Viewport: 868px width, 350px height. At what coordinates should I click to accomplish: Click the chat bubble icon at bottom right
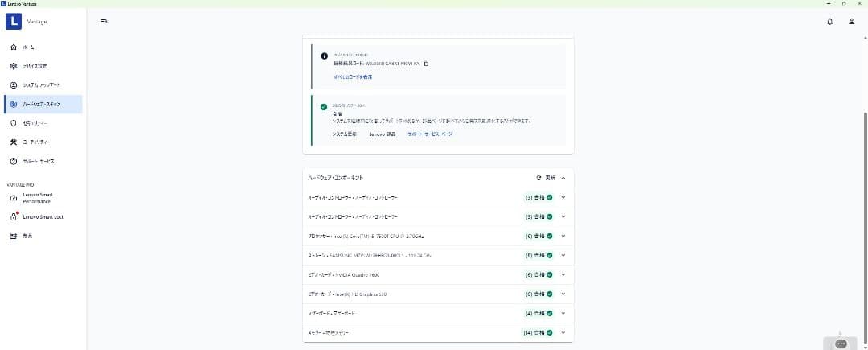click(841, 343)
